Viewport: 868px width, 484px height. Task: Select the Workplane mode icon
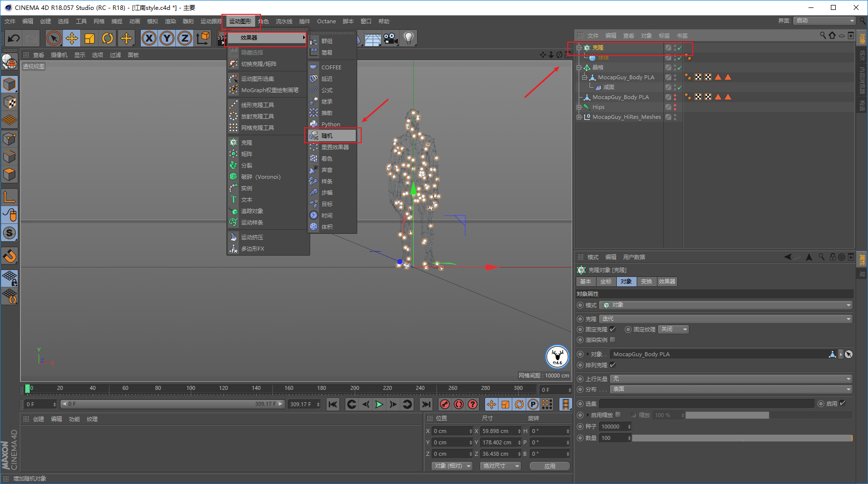pos(9,120)
